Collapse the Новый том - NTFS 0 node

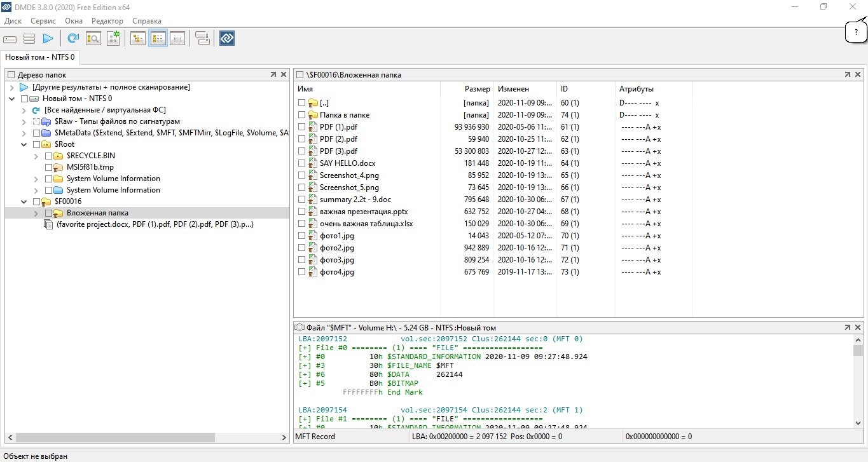12,99
